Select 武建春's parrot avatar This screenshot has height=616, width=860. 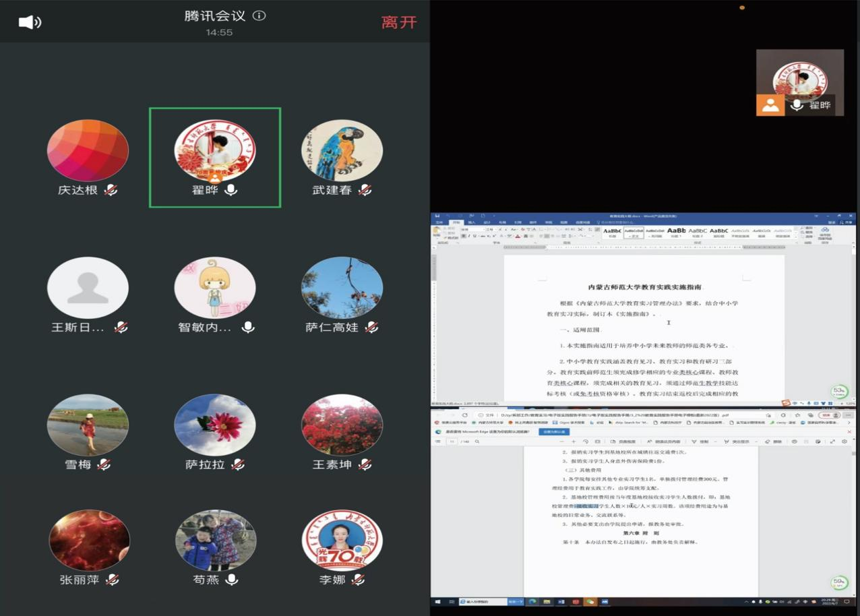[342, 150]
